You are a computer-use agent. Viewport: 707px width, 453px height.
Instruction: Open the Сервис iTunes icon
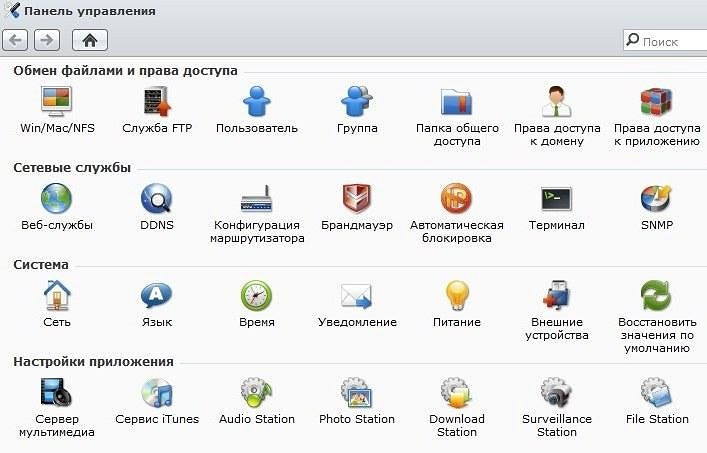point(157,392)
